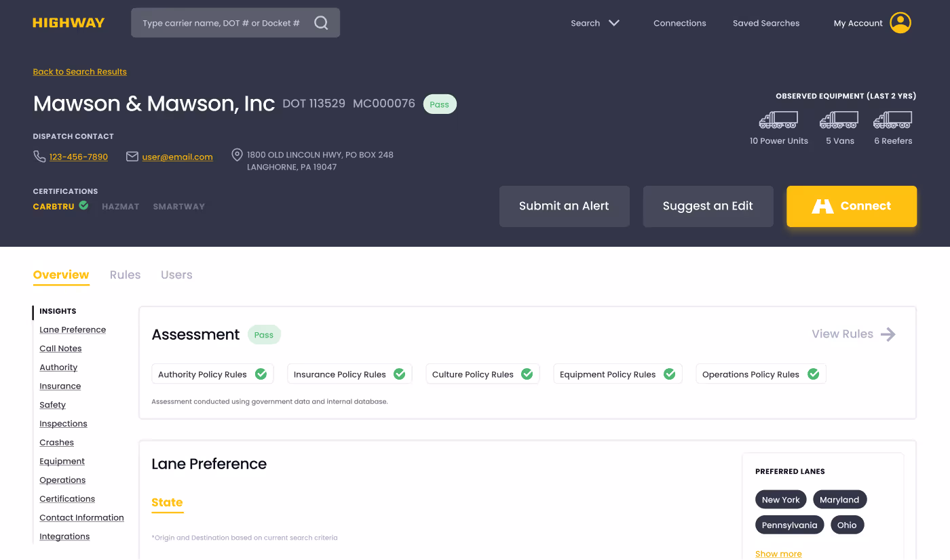Jump to Safety in sidebar
Screen dimensions: 950x560
(53, 405)
